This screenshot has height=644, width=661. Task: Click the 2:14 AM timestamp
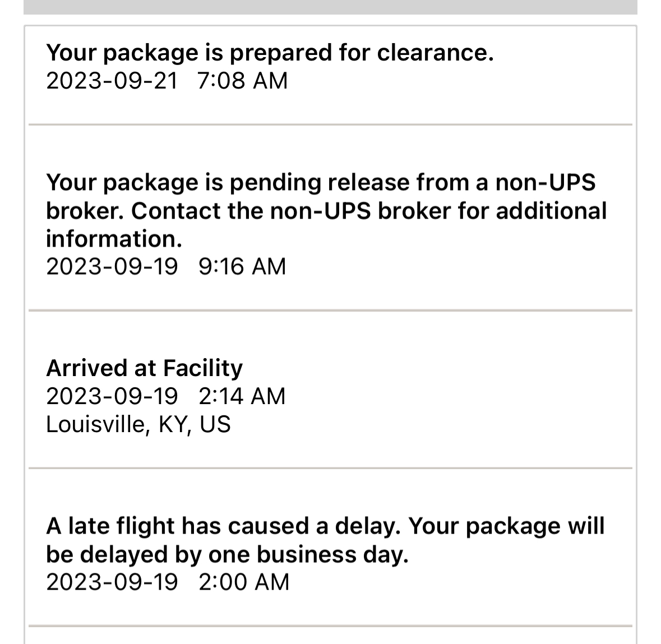242,396
